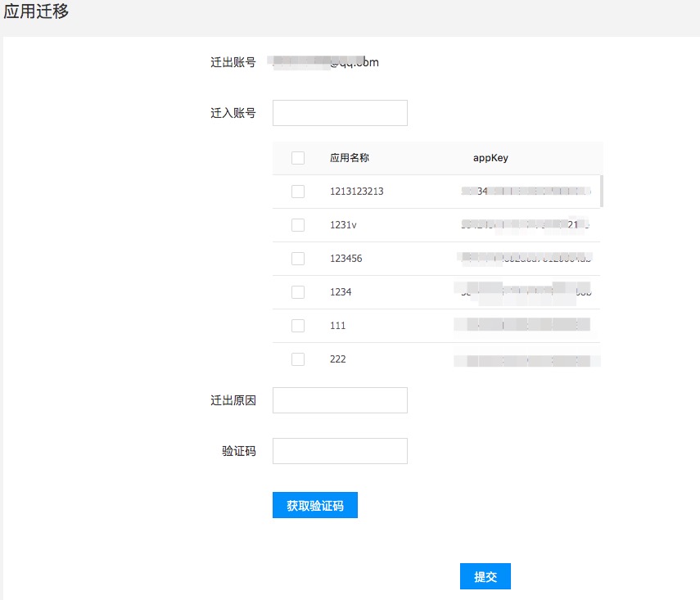The width and height of the screenshot is (700, 600).
Task: Mark the 1234 application checkbox
Action: (x=298, y=292)
